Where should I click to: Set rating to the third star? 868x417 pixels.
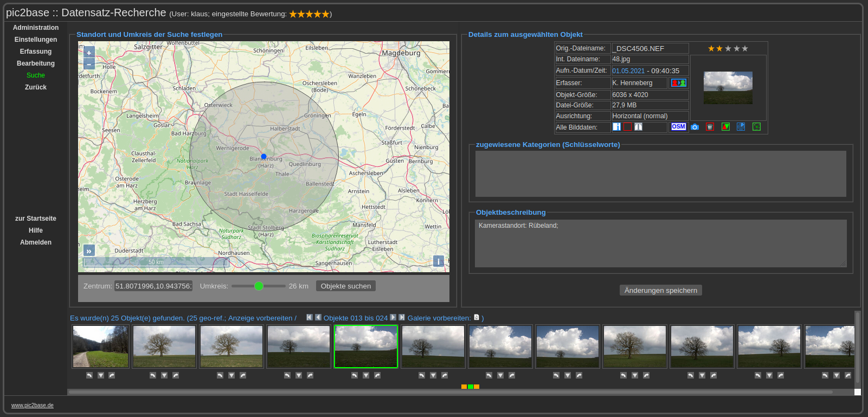tap(728, 49)
